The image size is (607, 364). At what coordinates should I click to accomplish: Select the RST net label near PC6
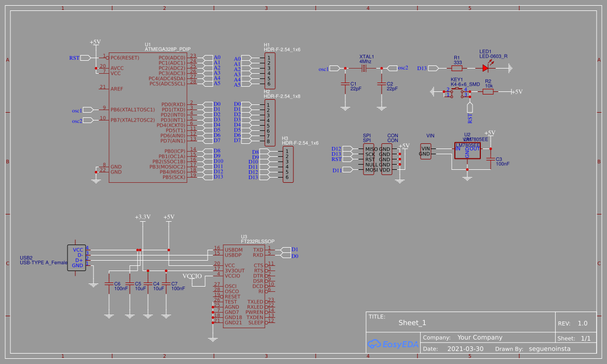[77, 58]
